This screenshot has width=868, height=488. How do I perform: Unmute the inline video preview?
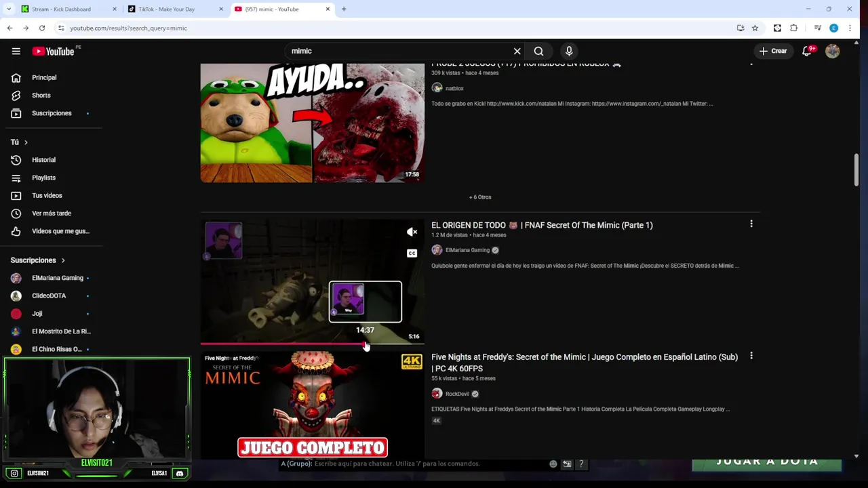coord(412,232)
